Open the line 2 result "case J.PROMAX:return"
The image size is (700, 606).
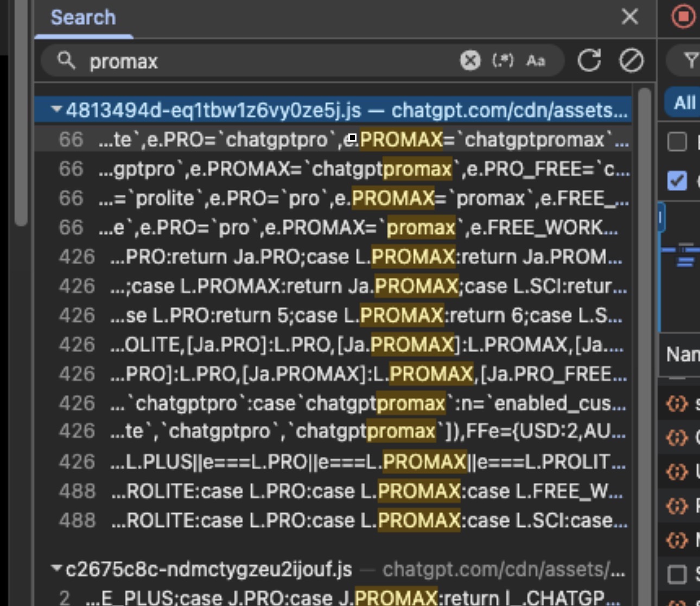pyautogui.click(x=333, y=597)
